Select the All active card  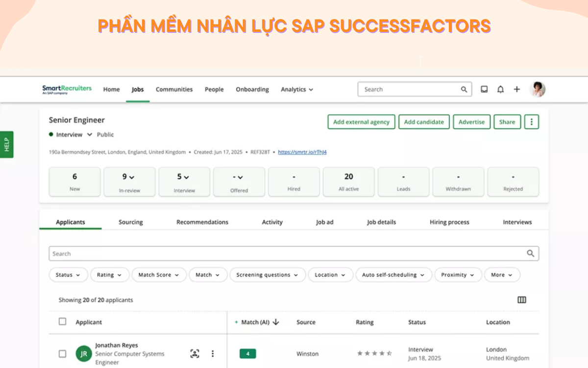point(349,182)
